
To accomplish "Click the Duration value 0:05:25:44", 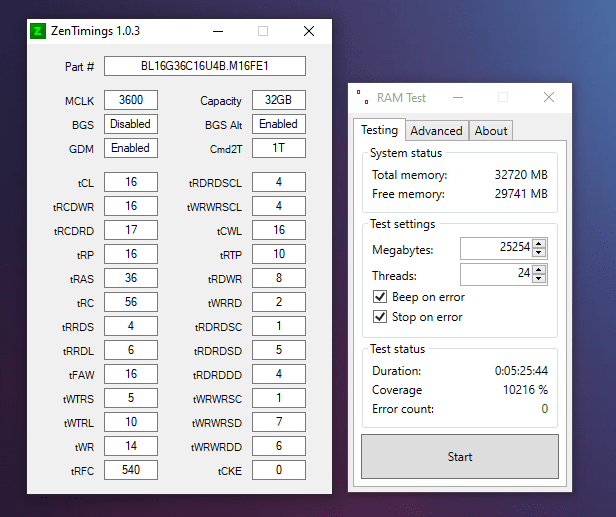I will [521, 370].
